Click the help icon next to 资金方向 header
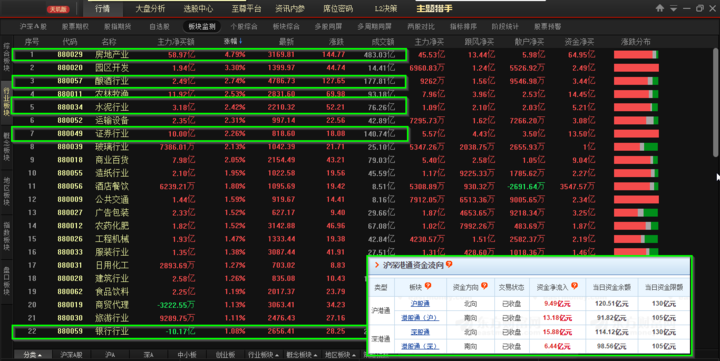720x361 pixels. pos(484,286)
